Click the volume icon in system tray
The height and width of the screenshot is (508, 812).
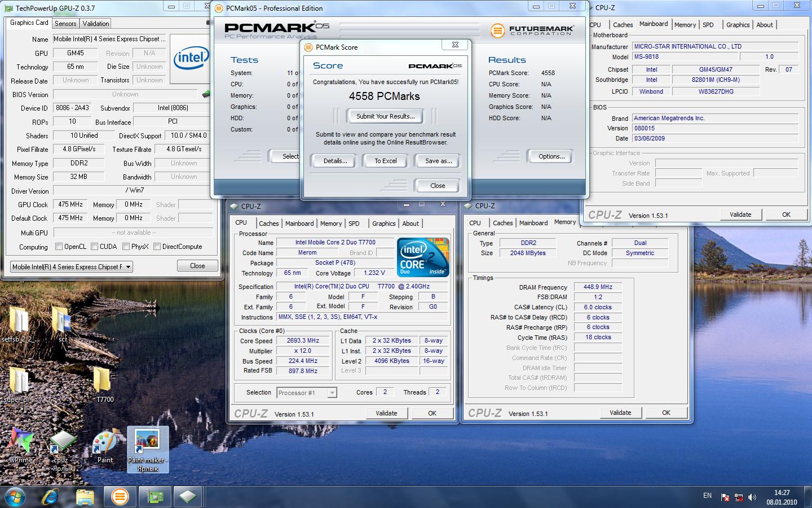pyautogui.click(x=752, y=497)
